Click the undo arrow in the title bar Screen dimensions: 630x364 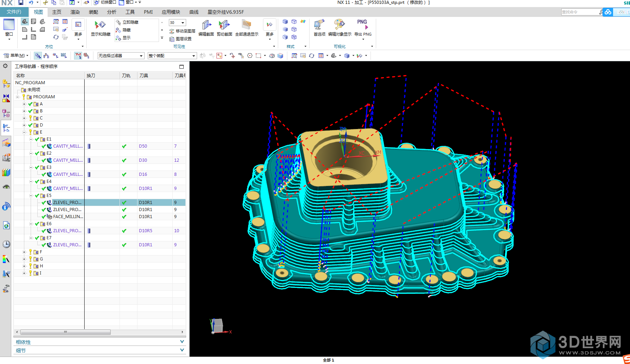tap(31, 2)
